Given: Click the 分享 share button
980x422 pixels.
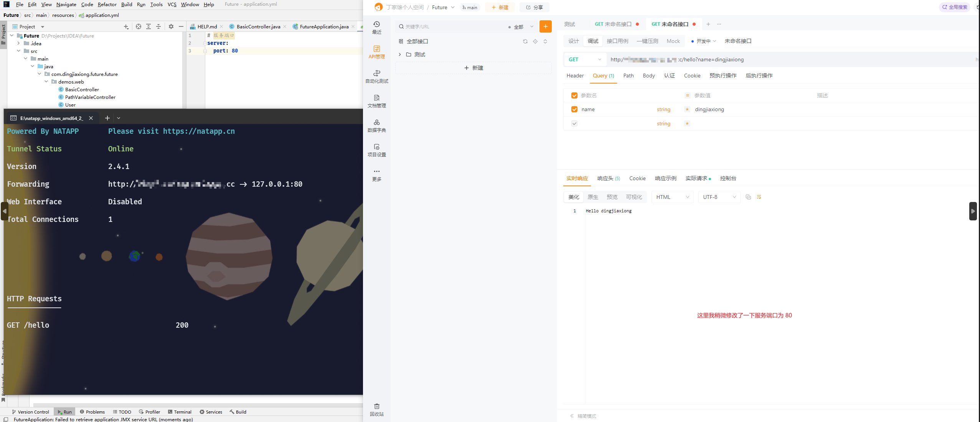Looking at the screenshot, I should (x=534, y=7).
